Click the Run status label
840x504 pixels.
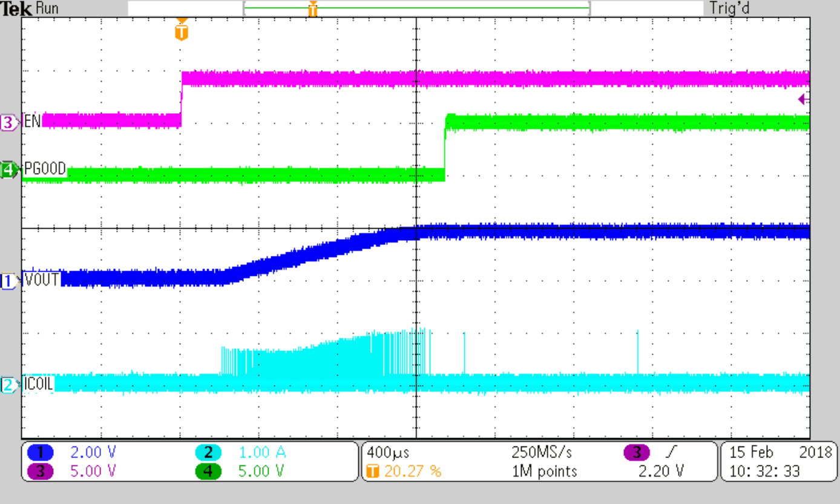point(47,8)
